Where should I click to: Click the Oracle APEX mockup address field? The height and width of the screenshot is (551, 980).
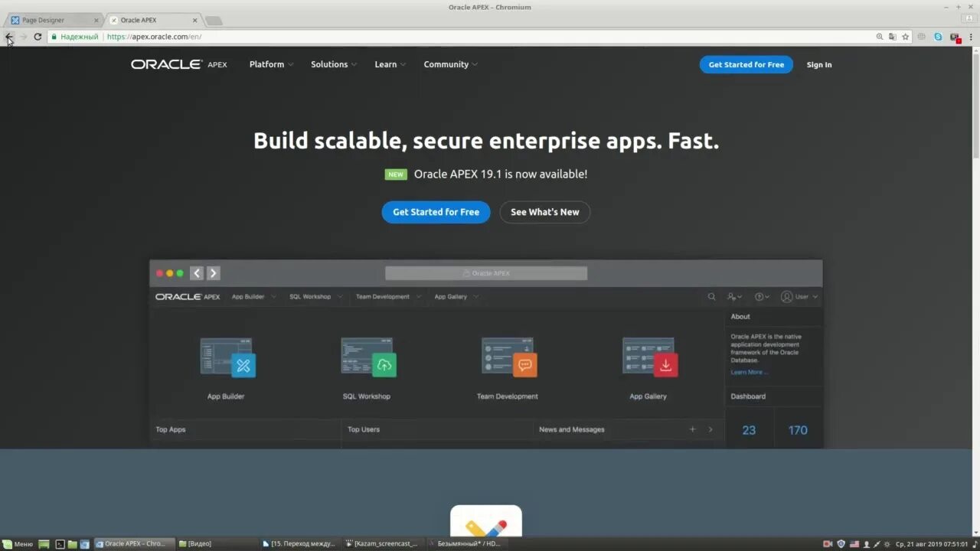[x=486, y=273]
